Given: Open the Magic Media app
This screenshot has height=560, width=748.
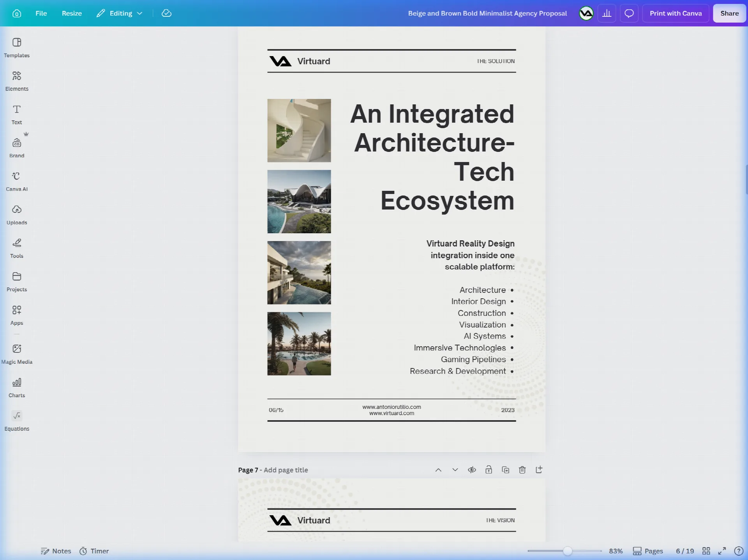Looking at the screenshot, I should coord(17,354).
